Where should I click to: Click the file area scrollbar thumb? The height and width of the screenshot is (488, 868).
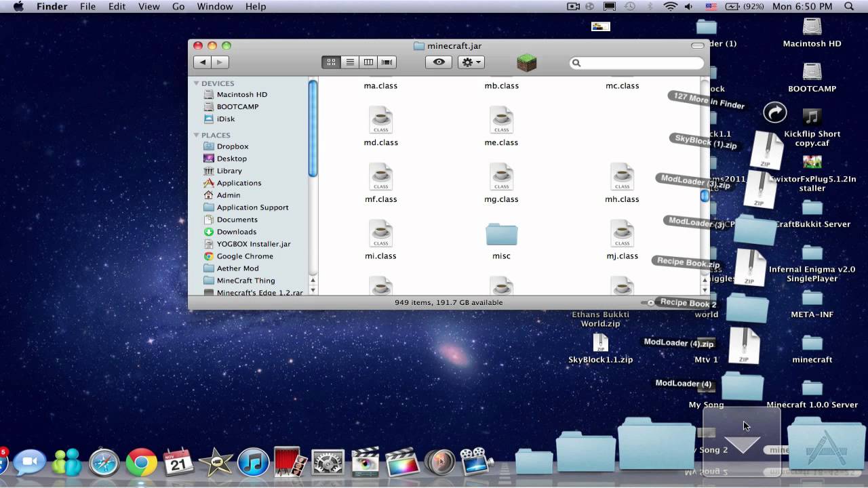[705, 195]
